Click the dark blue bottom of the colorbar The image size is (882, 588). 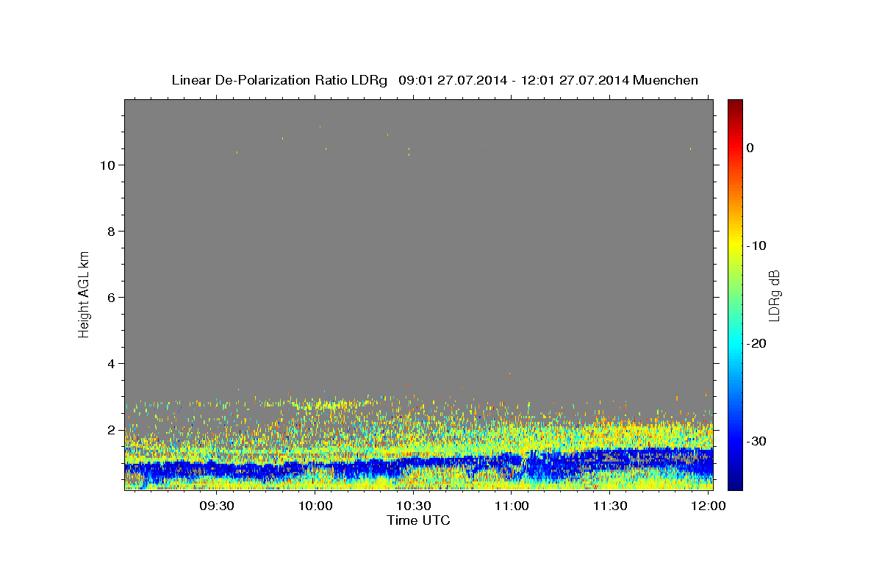734,484
